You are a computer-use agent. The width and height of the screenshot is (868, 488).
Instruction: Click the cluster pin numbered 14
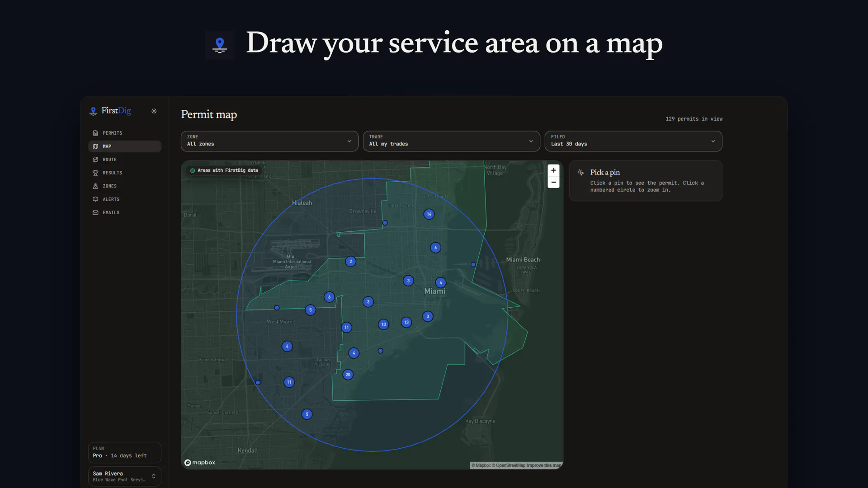tap(429, 214)
